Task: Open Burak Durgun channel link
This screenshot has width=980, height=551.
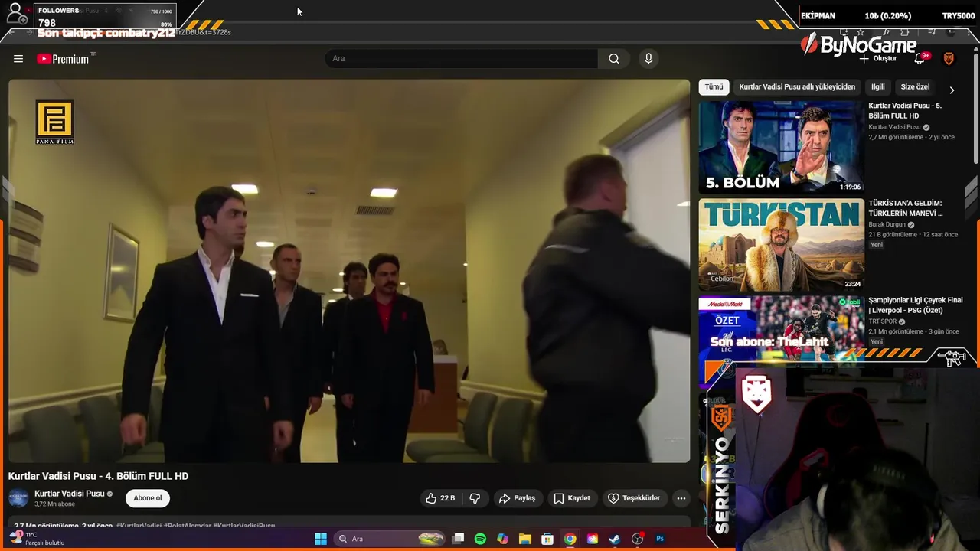Action: (x=887, y=224)
